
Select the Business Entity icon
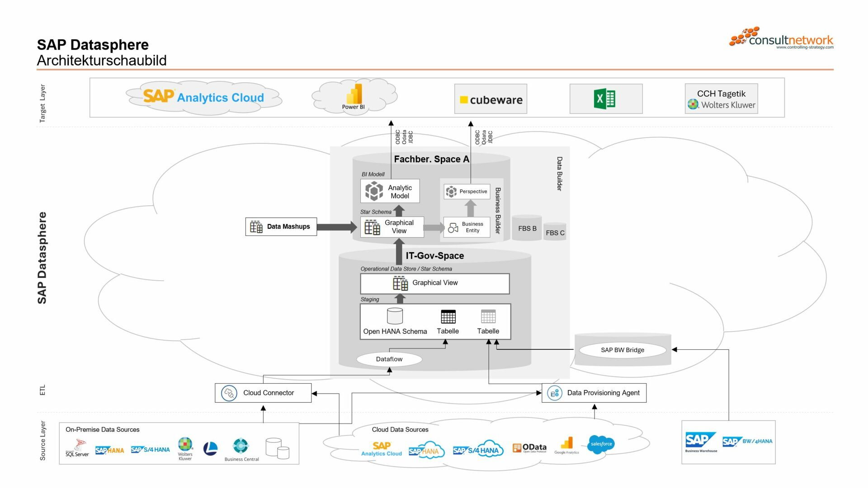453,228
